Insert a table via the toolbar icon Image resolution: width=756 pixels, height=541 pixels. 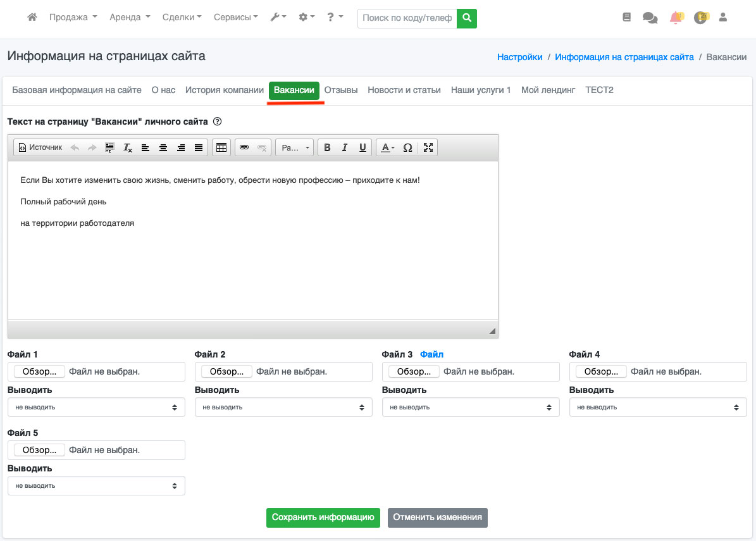(221, 147)
